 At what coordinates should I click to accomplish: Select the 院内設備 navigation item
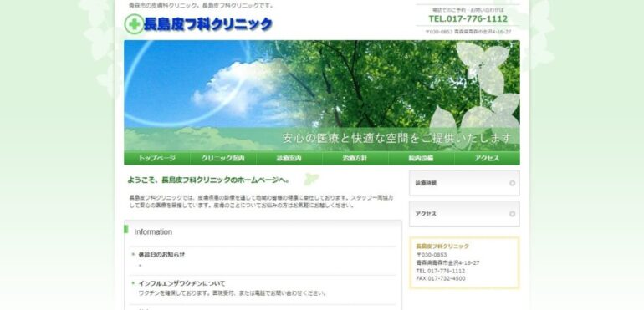[x=421, y=158]
